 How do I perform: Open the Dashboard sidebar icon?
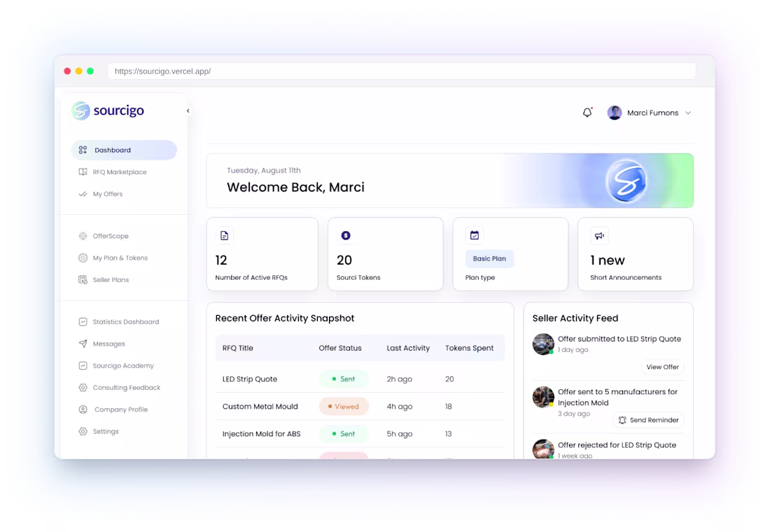point(84,150)
